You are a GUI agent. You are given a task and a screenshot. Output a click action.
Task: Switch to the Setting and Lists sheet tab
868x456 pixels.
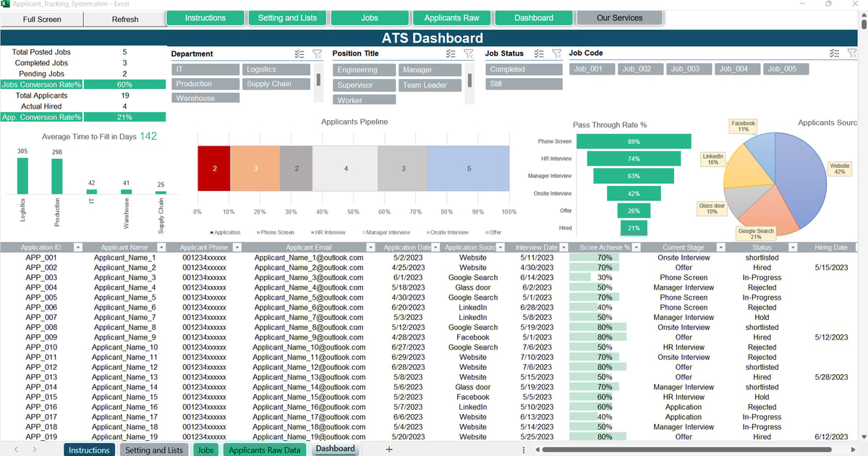[154, 449]
